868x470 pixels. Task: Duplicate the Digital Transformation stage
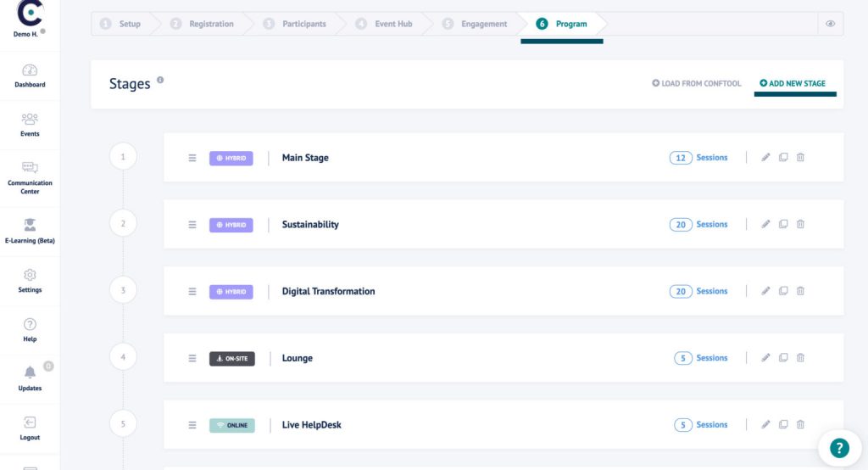tap(783, 291)
